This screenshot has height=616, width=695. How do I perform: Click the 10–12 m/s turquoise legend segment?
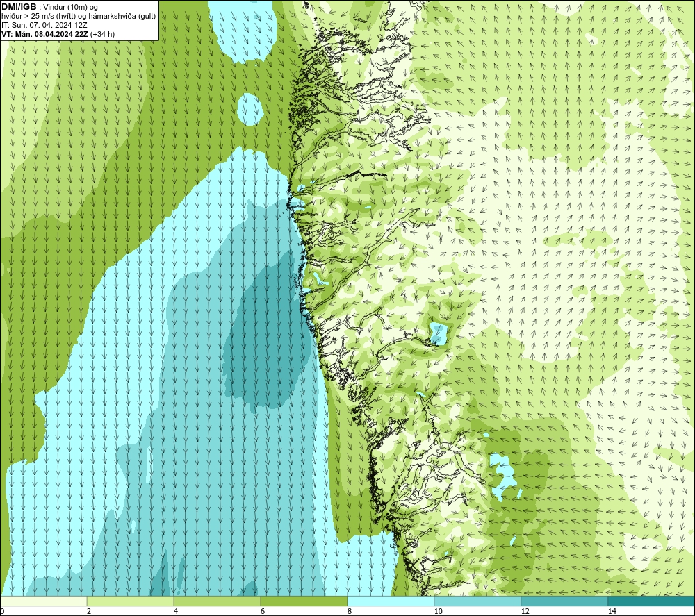477,601
